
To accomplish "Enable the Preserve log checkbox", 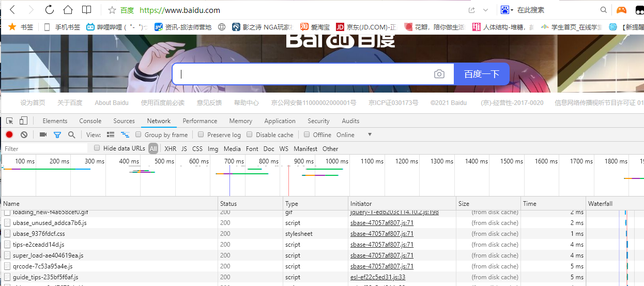I will tap(201, 135).
